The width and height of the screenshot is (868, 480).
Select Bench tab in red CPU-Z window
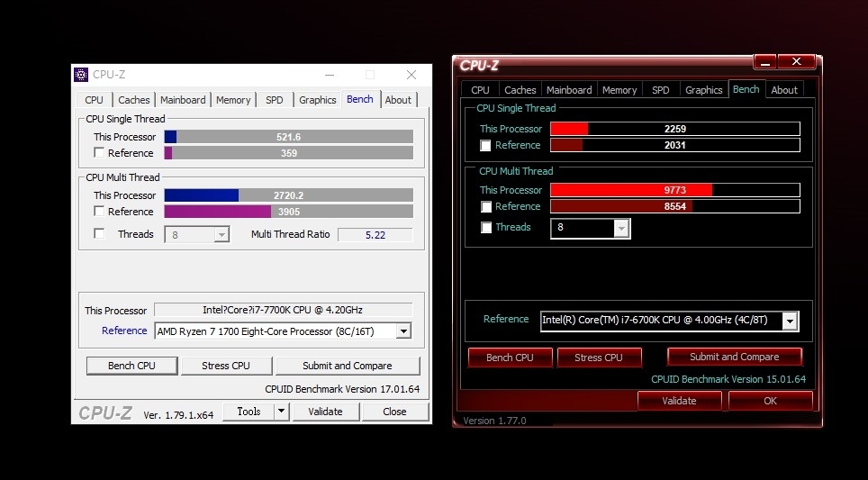[x=746, y=89]
